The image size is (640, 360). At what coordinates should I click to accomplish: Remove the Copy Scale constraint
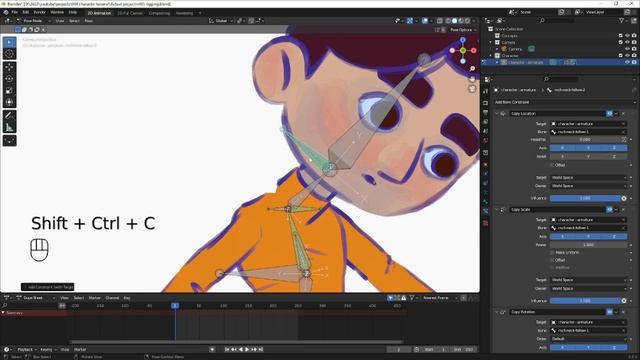[x=623, y=209]
